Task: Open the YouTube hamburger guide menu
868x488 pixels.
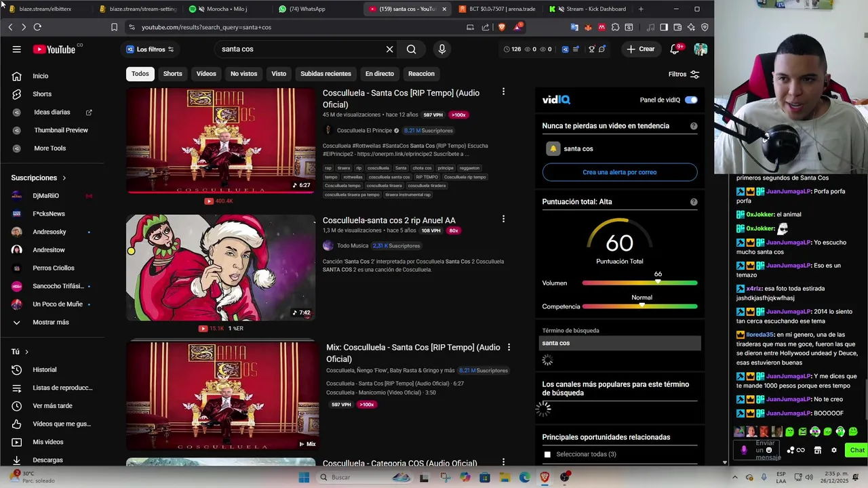Action: (16, 49)
